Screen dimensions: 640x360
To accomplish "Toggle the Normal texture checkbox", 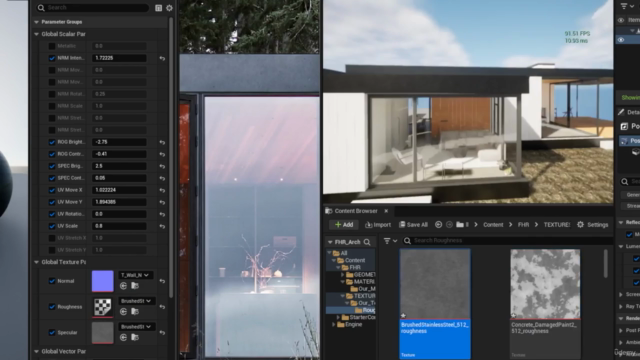I will (x=52, y=281).
